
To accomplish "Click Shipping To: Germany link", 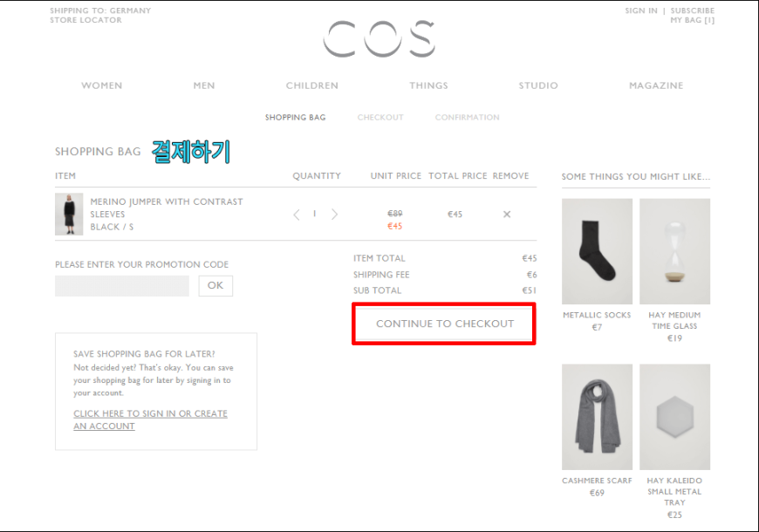I will (x=100, y=10).
